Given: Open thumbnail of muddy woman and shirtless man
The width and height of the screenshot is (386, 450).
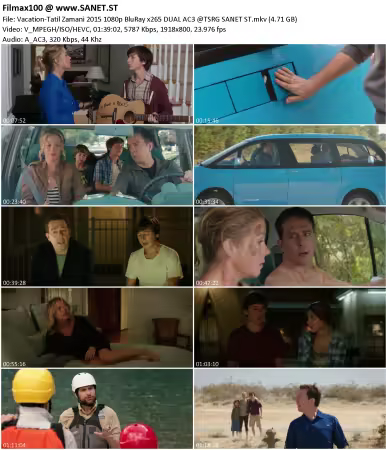Looking at the screenshot, I should coord(290,247).
